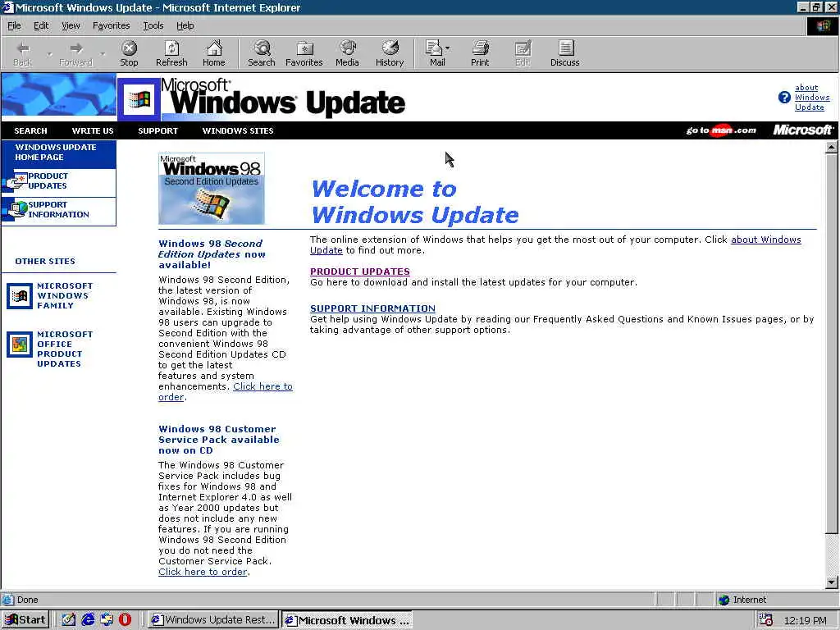
Task: Open the Media toolbar icon
Action: [347, 53]
